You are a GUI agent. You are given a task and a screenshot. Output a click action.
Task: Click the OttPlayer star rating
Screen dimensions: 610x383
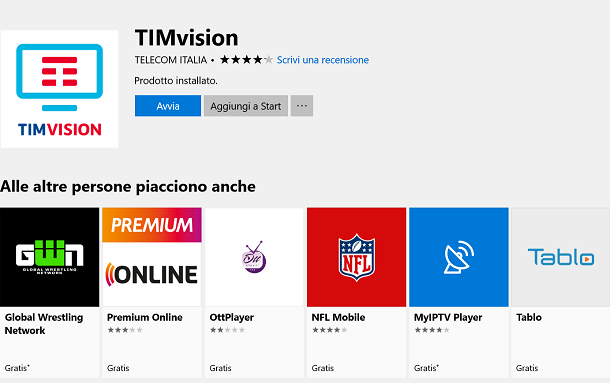(x=227, y=330)
